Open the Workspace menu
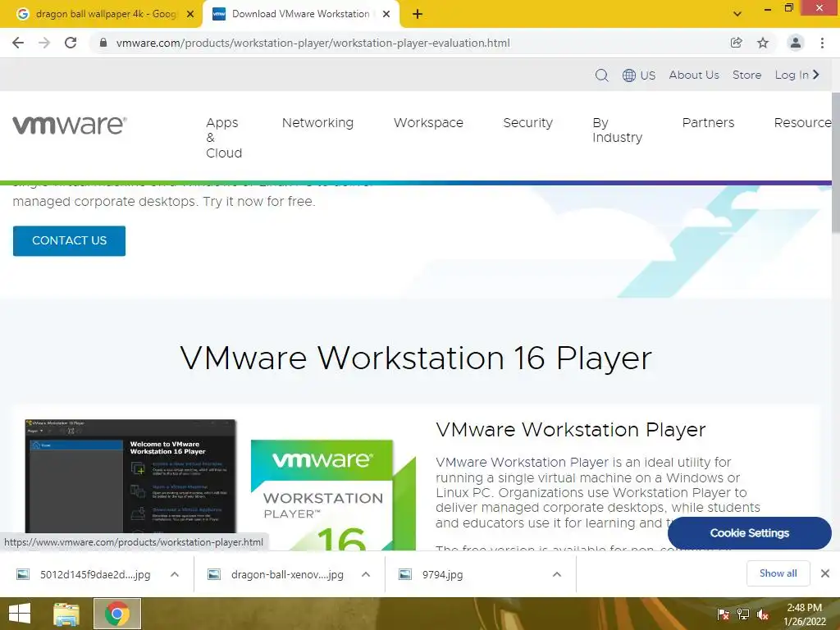The image size is (840, 630). pyautogui.click(x=428, y=123)
